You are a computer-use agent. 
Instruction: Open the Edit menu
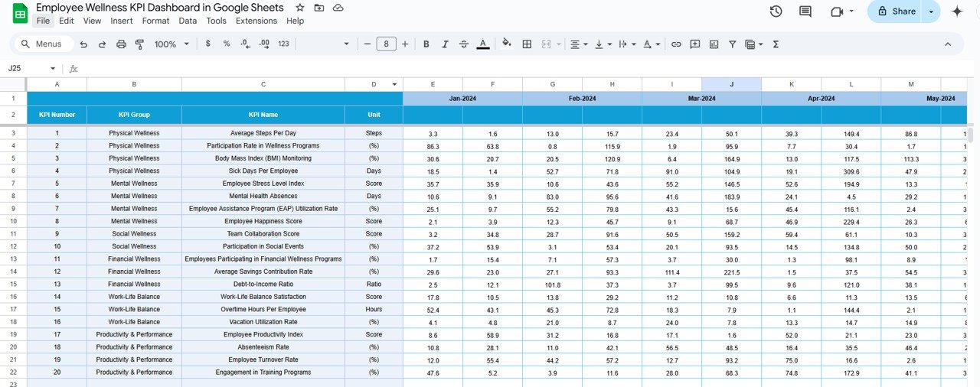pyautogui.click(x=67, y=21)
